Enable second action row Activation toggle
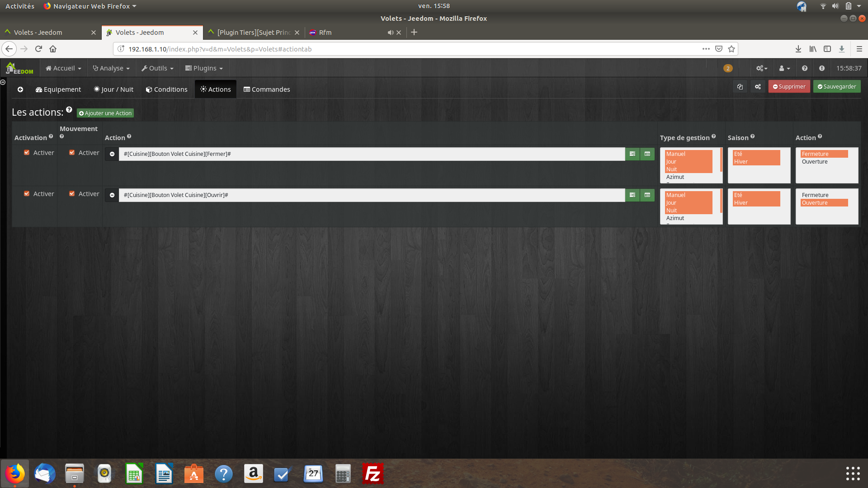This screenshot has height=488, width=868. pyautogui.click(x=26, y=193)
